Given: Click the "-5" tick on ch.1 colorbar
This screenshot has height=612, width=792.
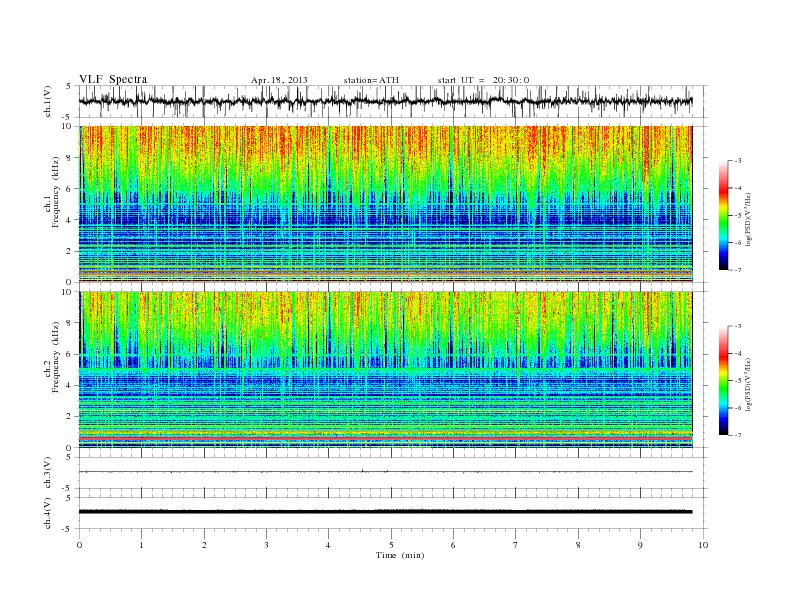Looking at the screenshot, I should (738, 216).
